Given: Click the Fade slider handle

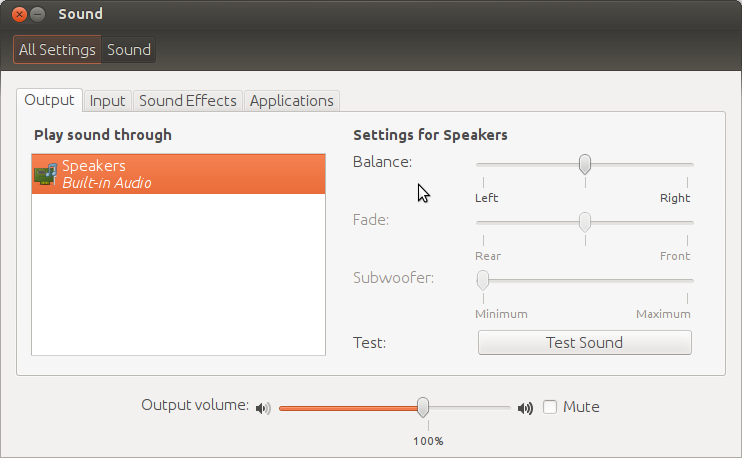Looking at the screenshot, I should tap(585, 221).
